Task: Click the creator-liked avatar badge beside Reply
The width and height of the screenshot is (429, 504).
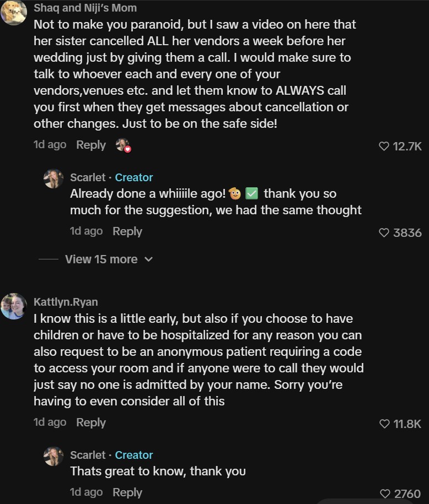Action: 122,145
